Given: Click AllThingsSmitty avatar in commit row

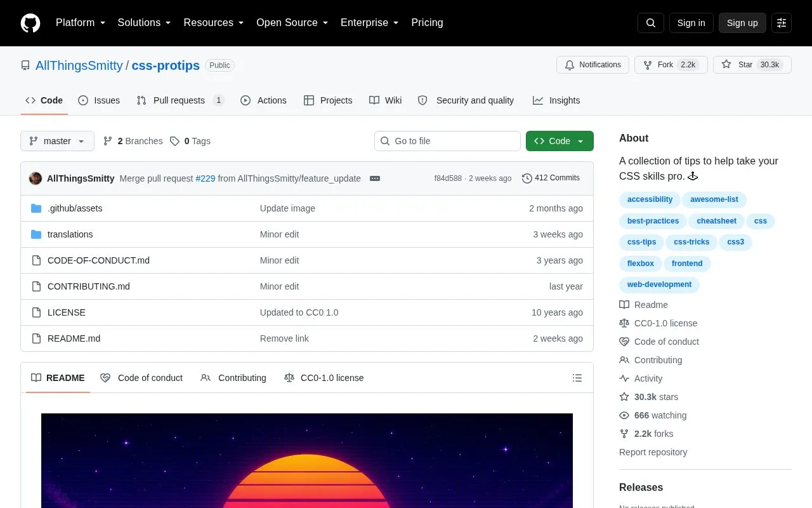Looking at the screenshot, I should (36, 178).
